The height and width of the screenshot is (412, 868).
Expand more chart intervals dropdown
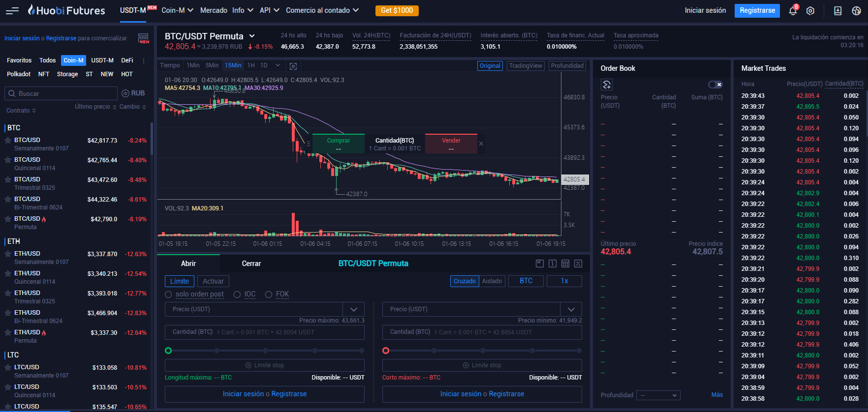[x=278, y=65]
